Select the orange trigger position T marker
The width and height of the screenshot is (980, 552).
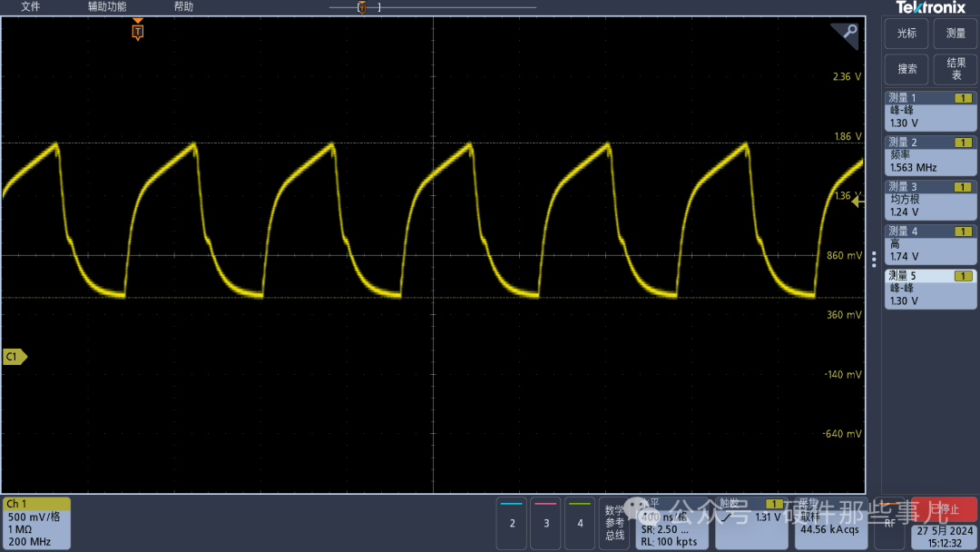click(137, 32)
